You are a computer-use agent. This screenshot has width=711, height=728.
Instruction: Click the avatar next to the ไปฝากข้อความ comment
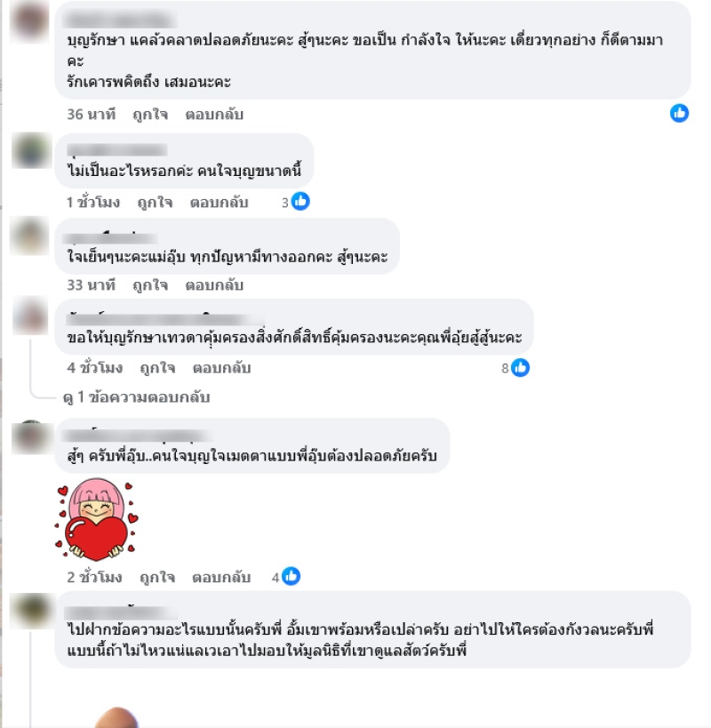(31, 611)
